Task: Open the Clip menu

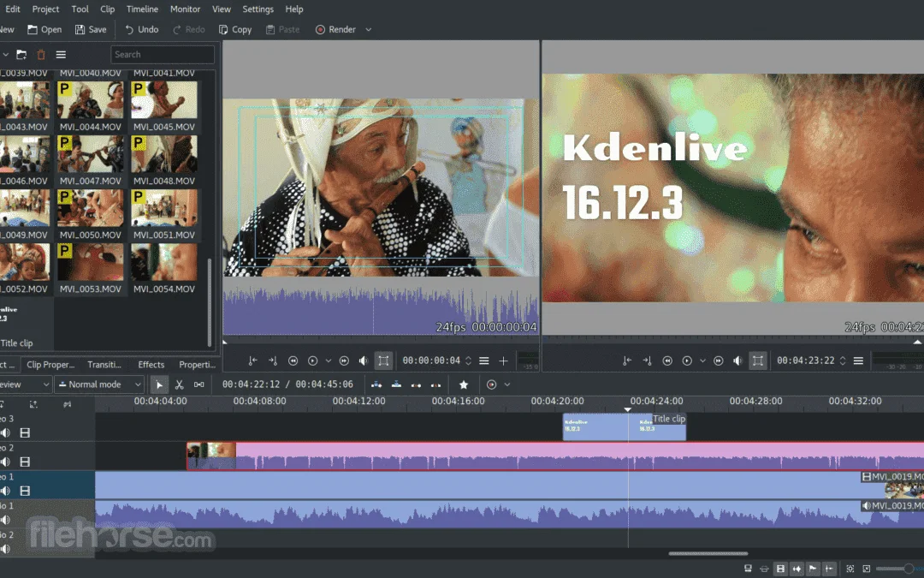Action: click(x=107, y=9)
